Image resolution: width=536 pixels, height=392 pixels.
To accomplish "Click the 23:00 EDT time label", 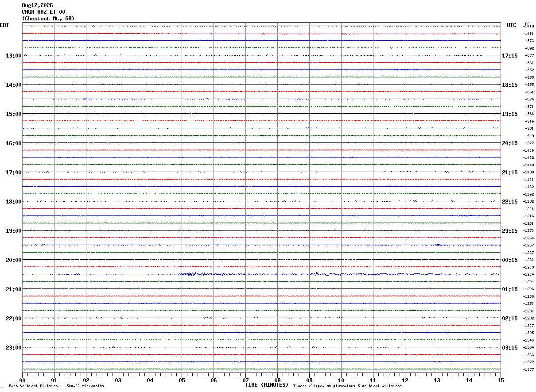I will (13, 348).
